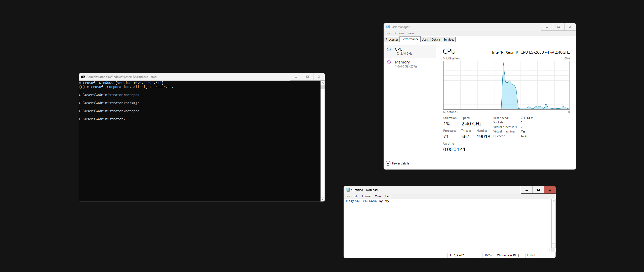The height and width of the screenshot is (272, 644).
Task: Switch to the Details tab
Action: pos(436,40)
